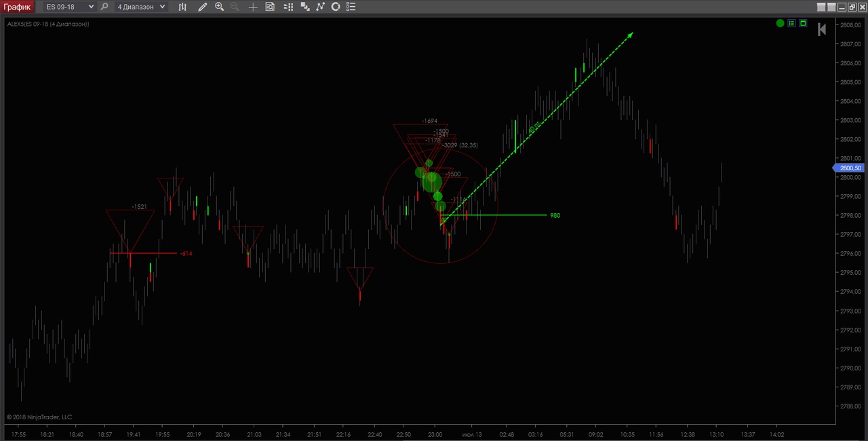
Task: Open the bar type/chart style icon
Action: 182,7
